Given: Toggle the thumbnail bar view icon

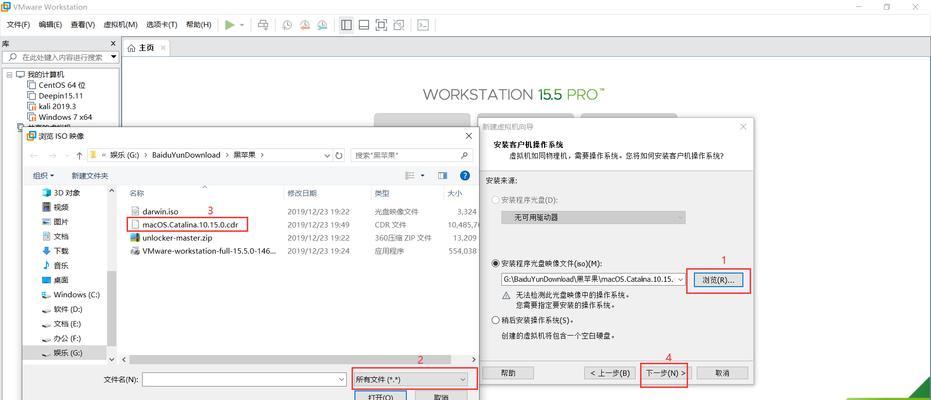Looking at the screenshot, I should click(x=364, y=24).
